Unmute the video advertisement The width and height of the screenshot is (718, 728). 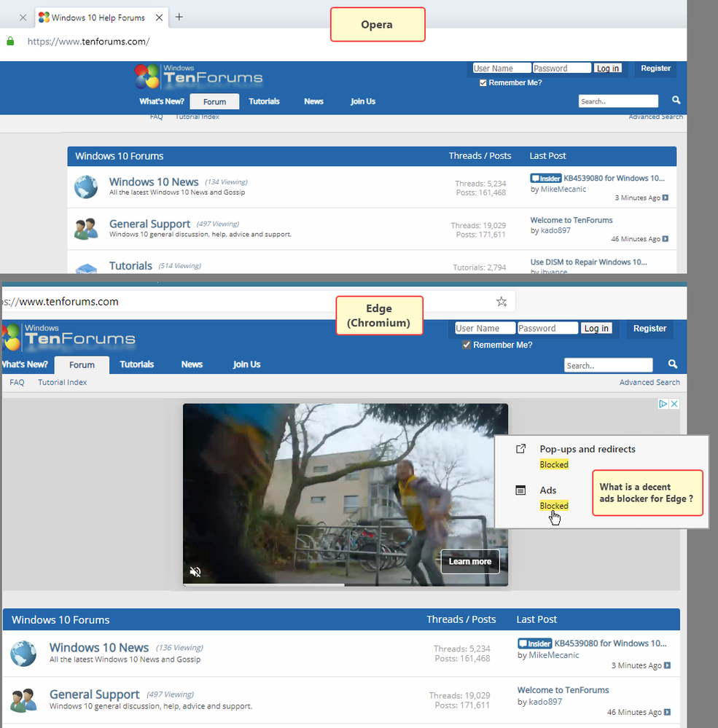coord(195,572)
